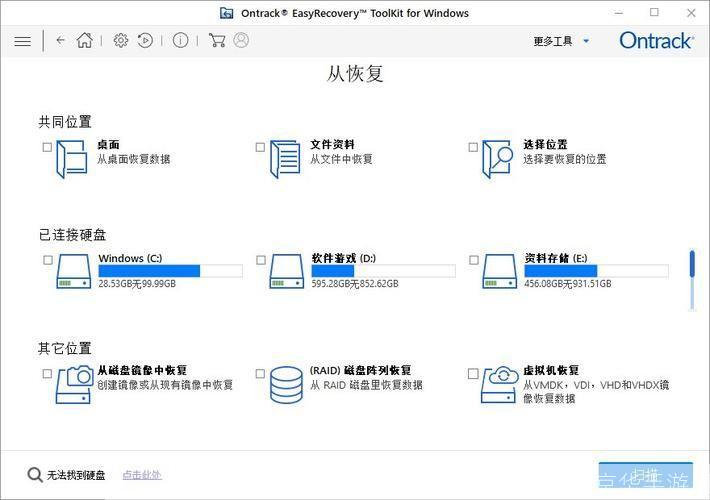Tick the 软件游戏 (D:) checkbox

[x=261, y=260]
